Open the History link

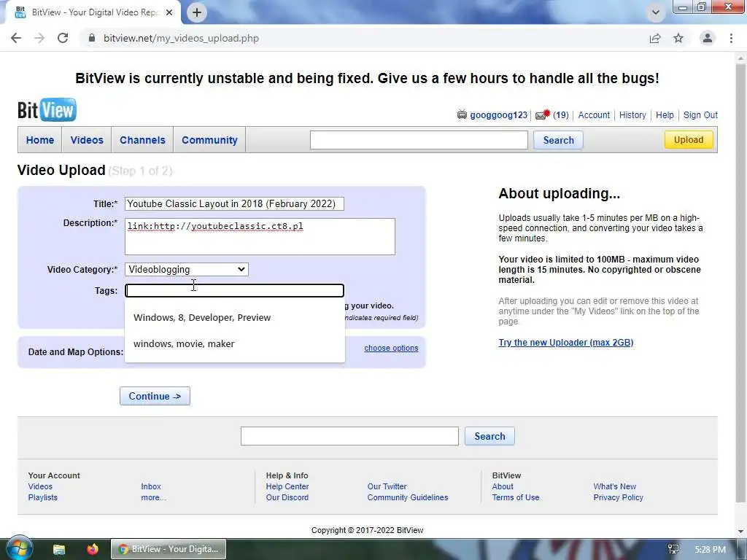[632, 114]
